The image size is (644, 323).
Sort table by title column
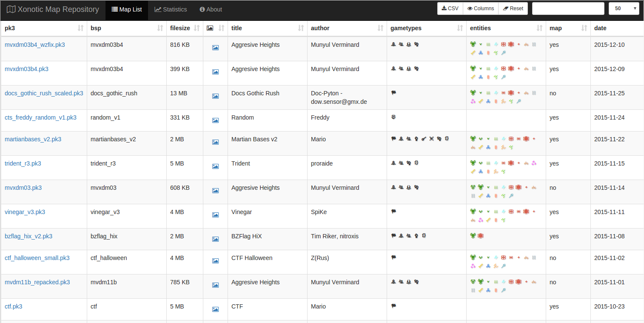click(268, 28)
